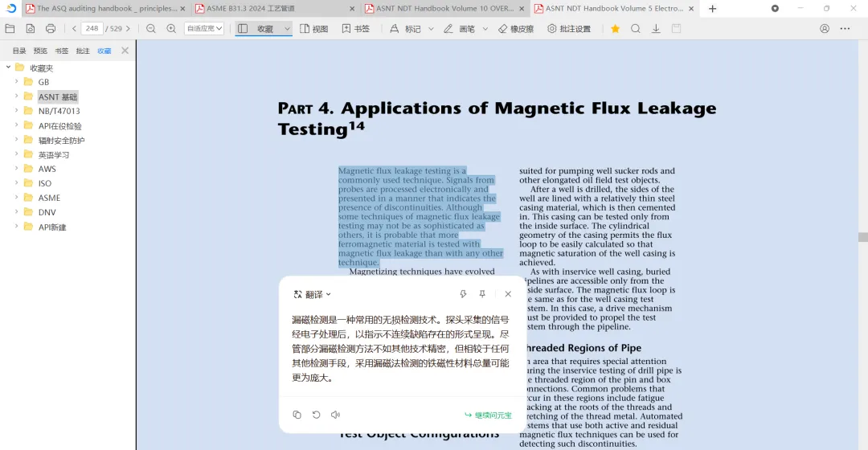Close the ASME B31.3 2024 tab
This screenshot has height=450, width=868.
352,9
